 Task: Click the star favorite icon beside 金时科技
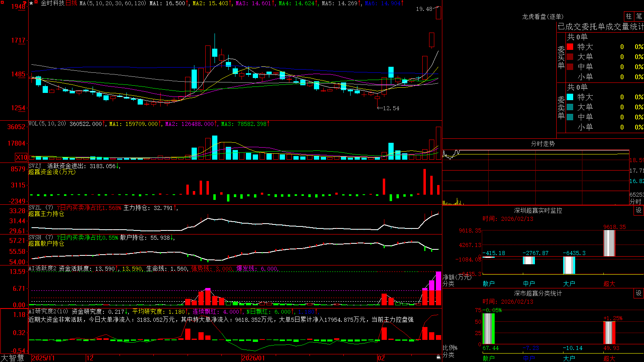pyautogui.click(x=31, y=3)
